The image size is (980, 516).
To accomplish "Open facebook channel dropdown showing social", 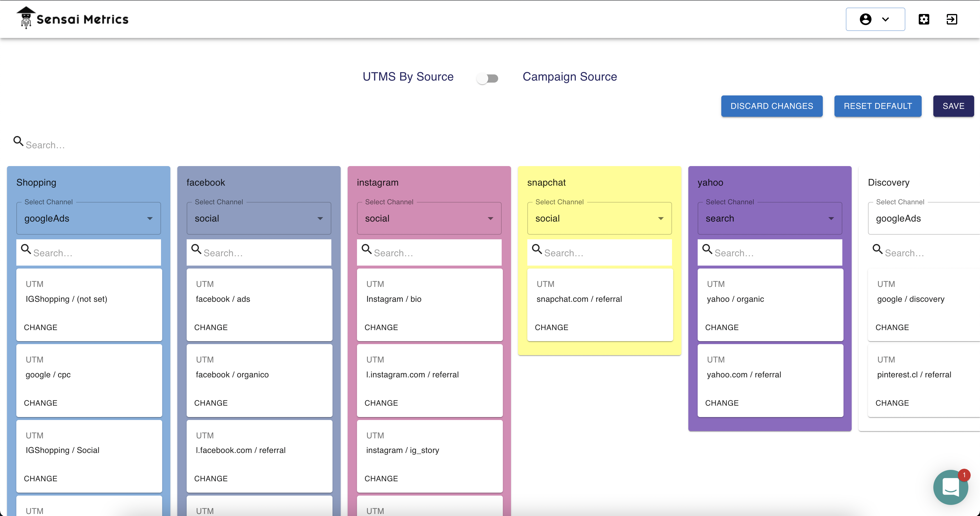I will [x=259, y=218].
